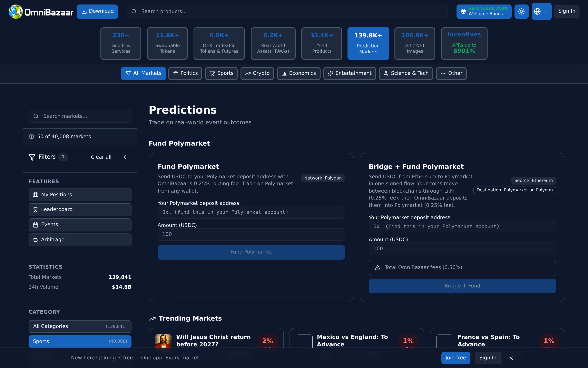Click the Trending Markets arrow icon
Screen dimensions: 588x368
152,319
